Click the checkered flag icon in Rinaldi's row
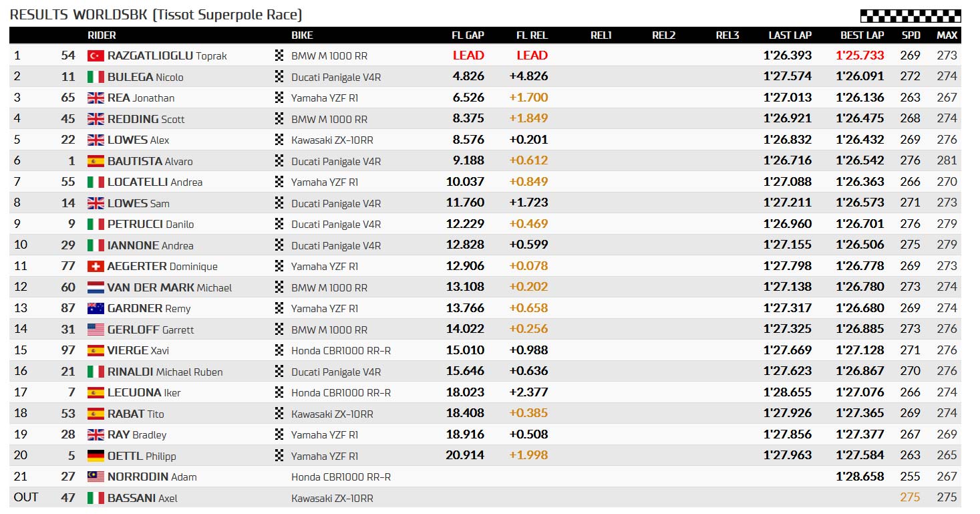The image size is (980, 514). coord(279,372)
